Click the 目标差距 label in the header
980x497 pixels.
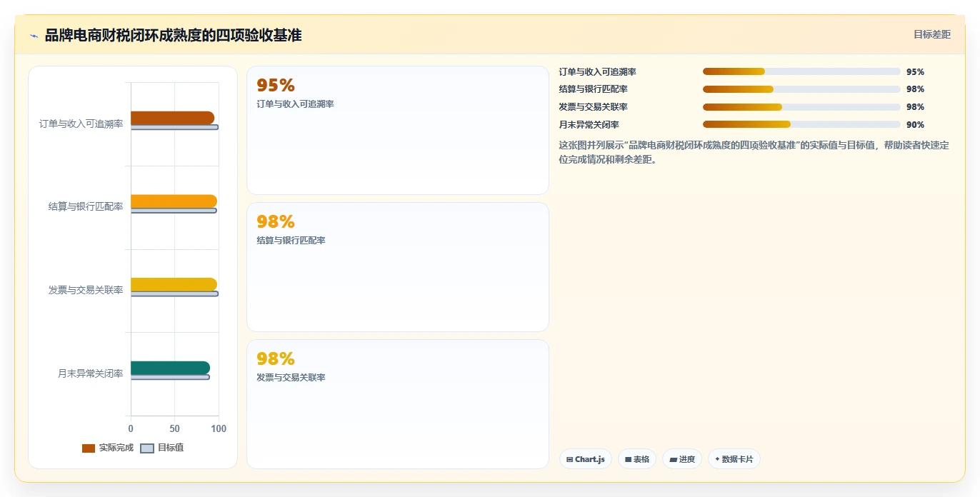tap(932, 34)
